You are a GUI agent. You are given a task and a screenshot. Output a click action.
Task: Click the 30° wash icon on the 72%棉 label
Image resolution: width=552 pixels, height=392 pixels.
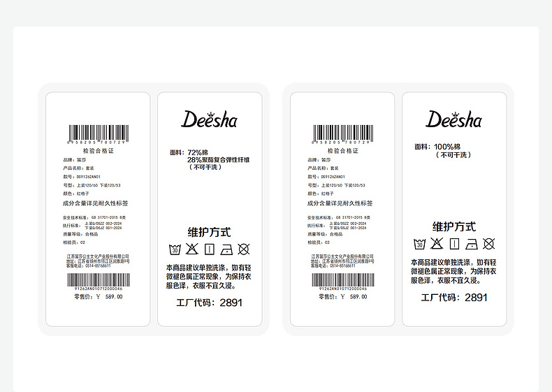[175, 249]
